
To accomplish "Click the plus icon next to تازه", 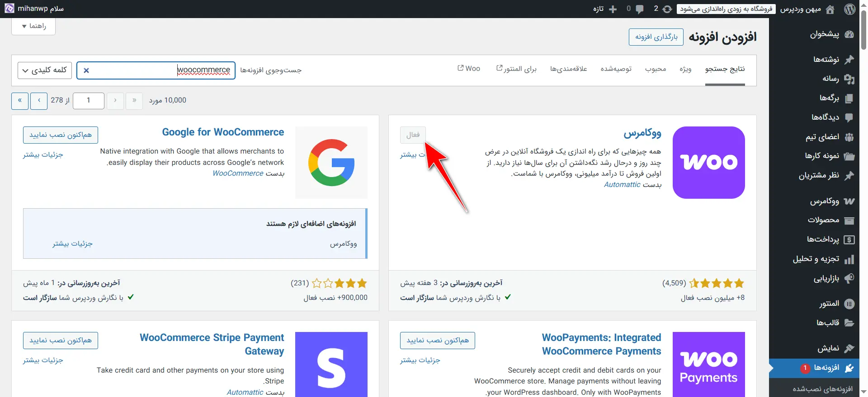I will tap(613, 9).
